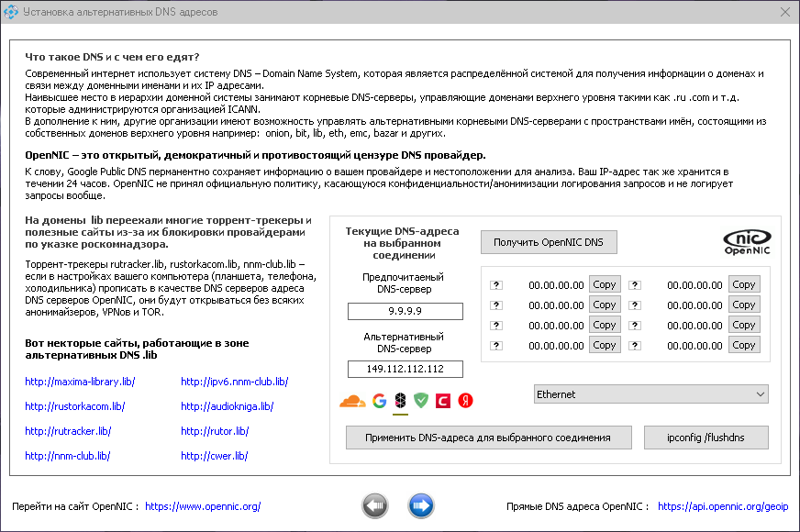Select the Comodo red DNS icon

[x=443, y=401]
